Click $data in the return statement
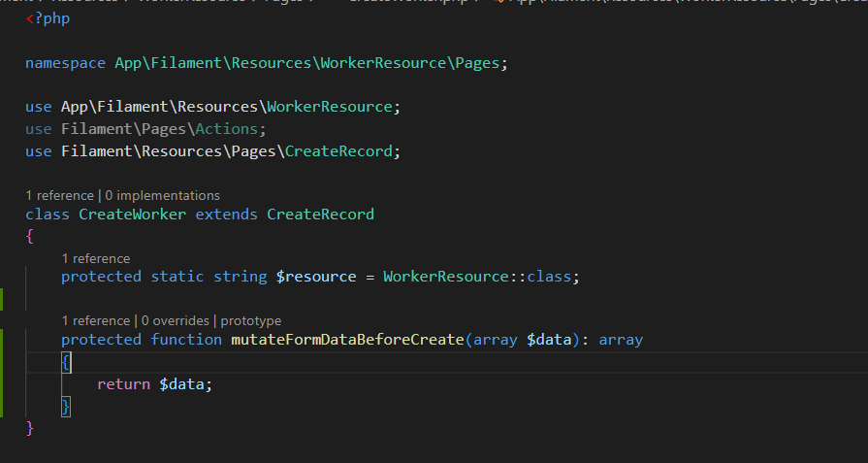This screenshot has width=868, height=463. click(x=182, y=384)
